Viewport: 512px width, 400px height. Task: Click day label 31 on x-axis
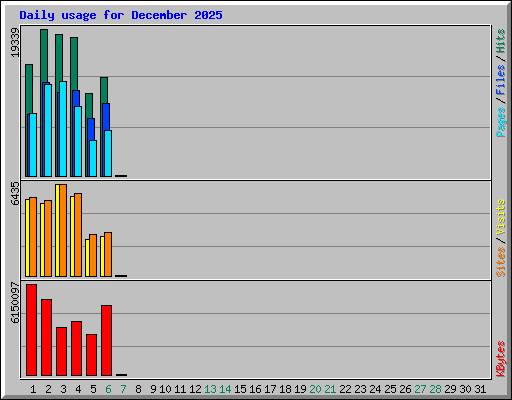[x=480, y=389]
